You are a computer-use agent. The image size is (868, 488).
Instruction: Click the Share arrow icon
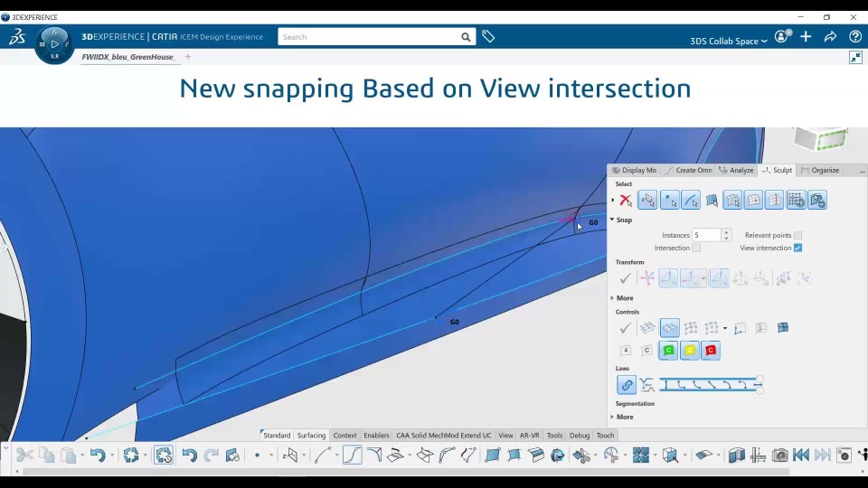point(830,36)
